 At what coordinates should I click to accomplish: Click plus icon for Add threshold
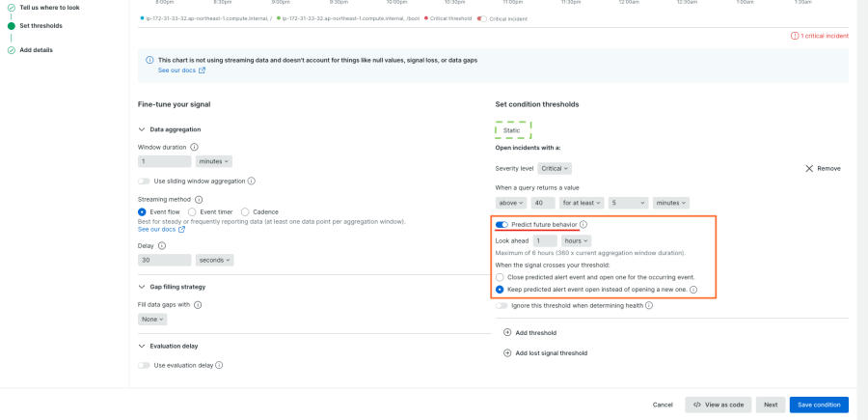507,332
